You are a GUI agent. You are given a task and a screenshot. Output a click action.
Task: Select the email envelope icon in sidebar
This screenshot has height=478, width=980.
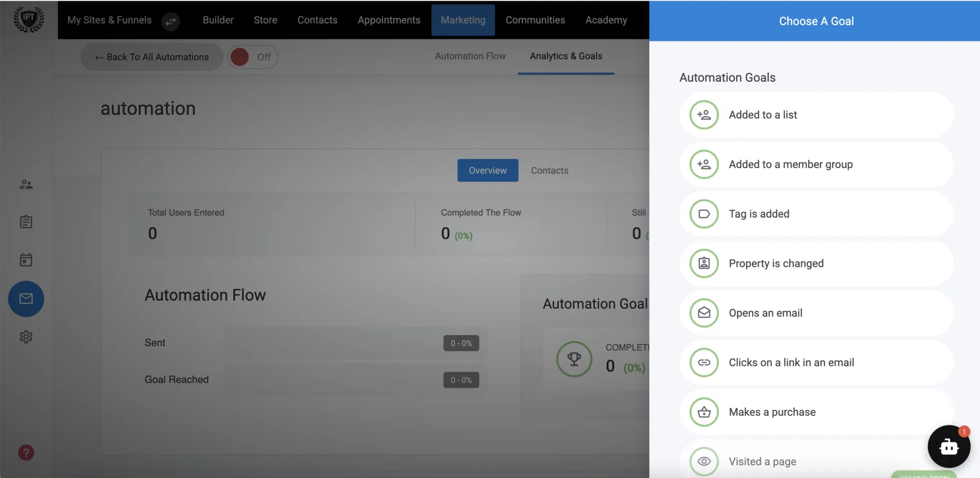pos(26,299)
